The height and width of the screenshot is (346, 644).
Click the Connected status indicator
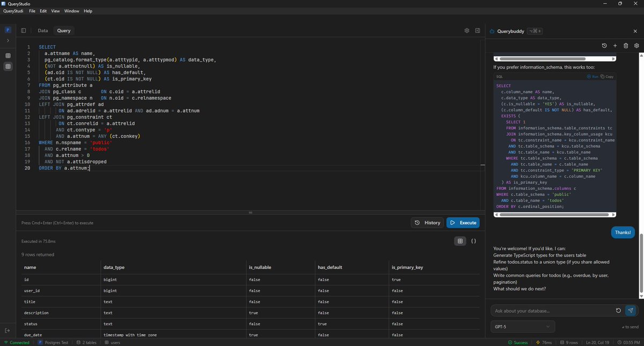tap(17, 342)
